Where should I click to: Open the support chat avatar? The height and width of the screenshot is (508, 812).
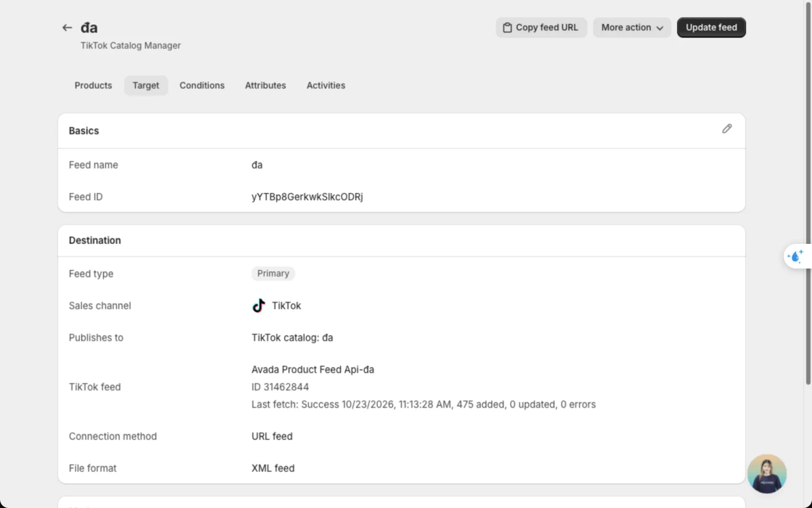click(767, 474)
